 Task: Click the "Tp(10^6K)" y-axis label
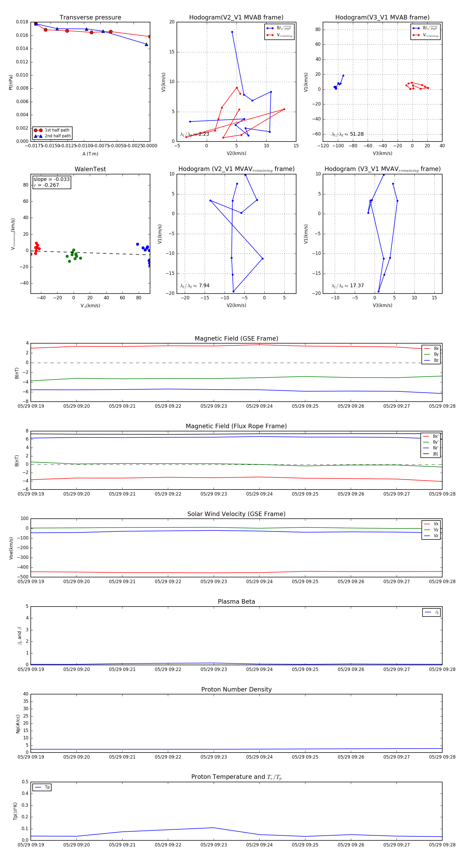15,811
